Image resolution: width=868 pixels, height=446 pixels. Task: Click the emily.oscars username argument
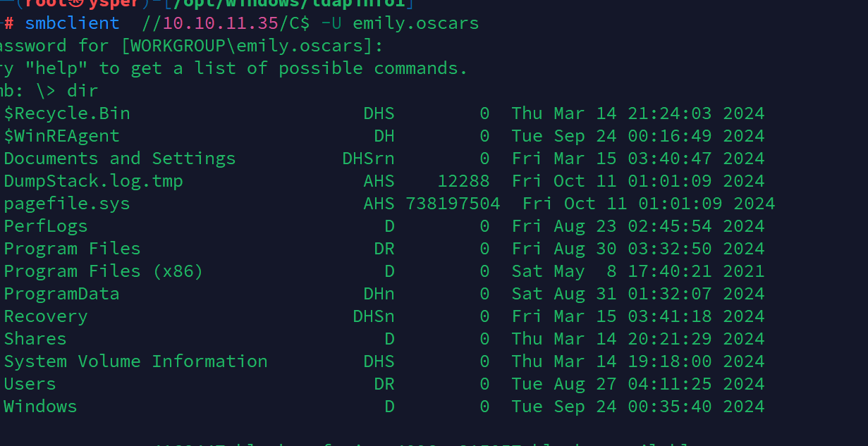[x=416, y=23]
